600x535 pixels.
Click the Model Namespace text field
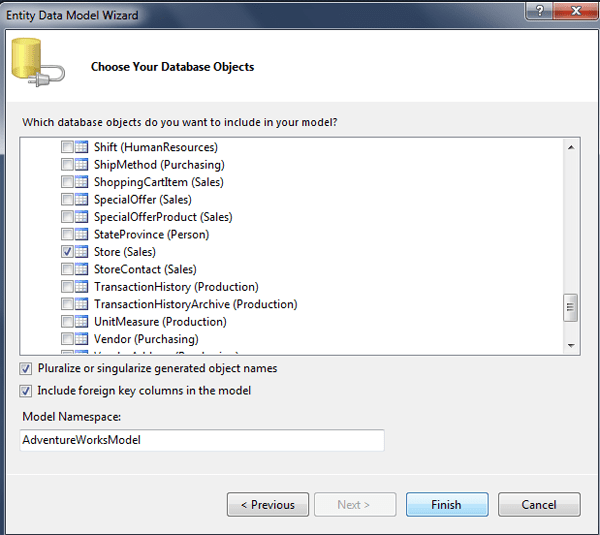pos(202,440)
